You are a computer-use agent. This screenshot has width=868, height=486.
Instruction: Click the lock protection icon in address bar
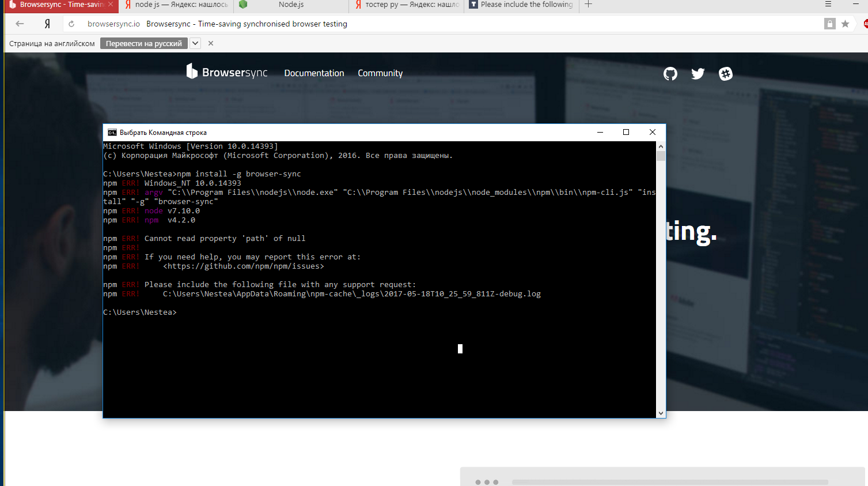coord(829,24)
